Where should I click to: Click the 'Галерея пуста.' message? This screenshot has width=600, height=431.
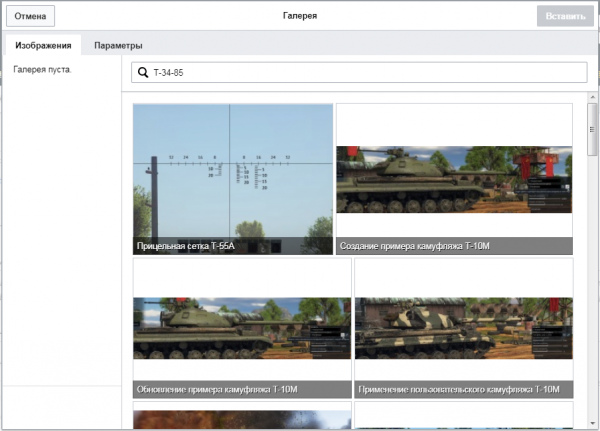pos(43,70)
